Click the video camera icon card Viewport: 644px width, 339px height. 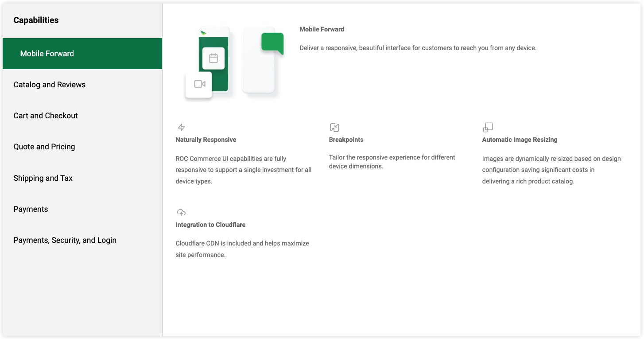click(198, 85)
